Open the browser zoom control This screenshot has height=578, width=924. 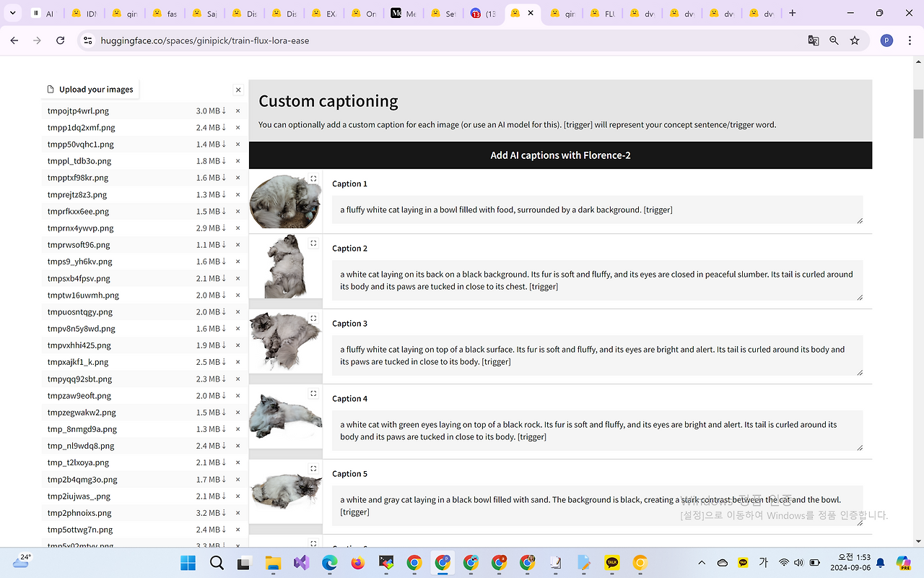click(x=834, y=40)
